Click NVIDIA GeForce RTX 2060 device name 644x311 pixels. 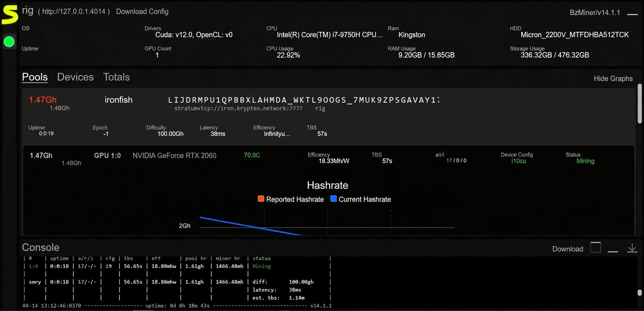click(x=174, y=155)
